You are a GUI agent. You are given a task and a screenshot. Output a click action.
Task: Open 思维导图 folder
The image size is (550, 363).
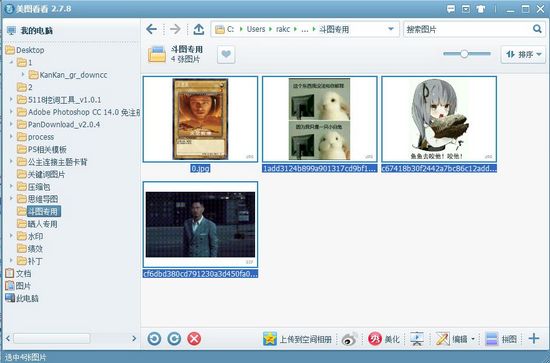tap(38, 199)
